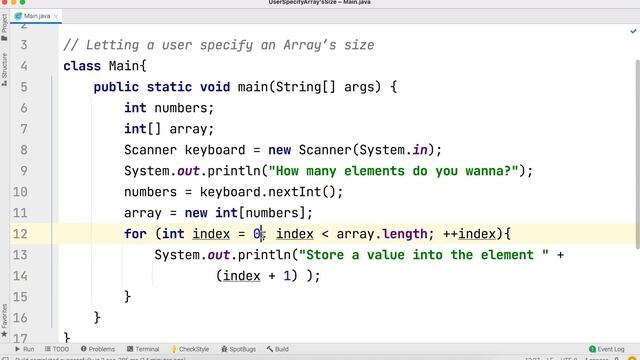Click 'keyboard.nextInt()' in line 10
Screen dimensions: 640x360
(267, 192)
